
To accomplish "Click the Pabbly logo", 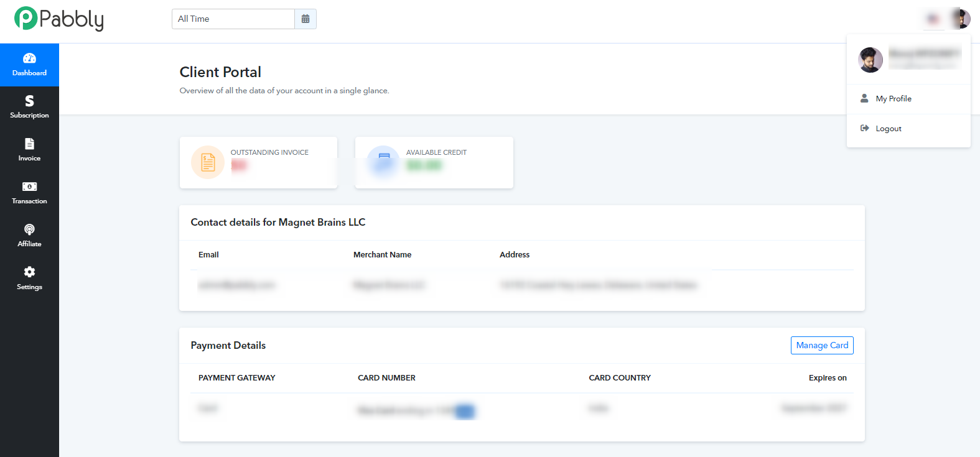I will (59, 19).
